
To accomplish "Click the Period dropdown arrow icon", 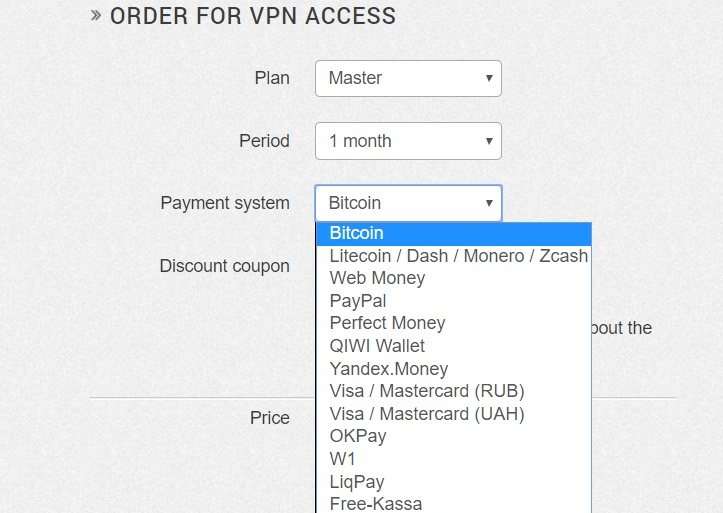I will pos(489,141).
